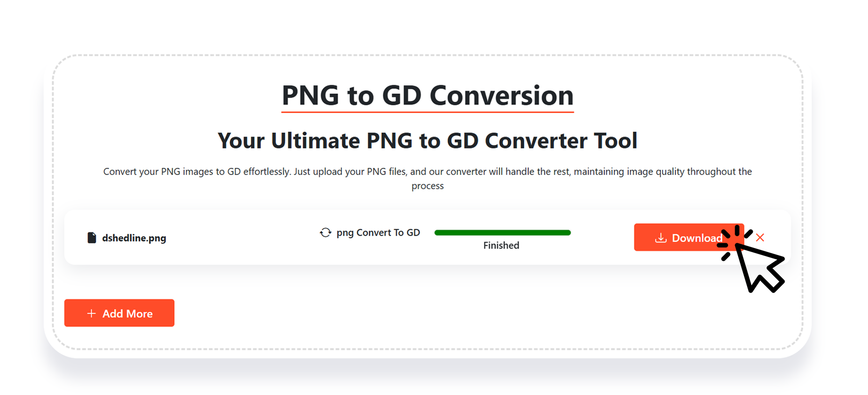Click the circular convert arrows icon
This screenshot has width=868, height=395.
tap(325, 232)
